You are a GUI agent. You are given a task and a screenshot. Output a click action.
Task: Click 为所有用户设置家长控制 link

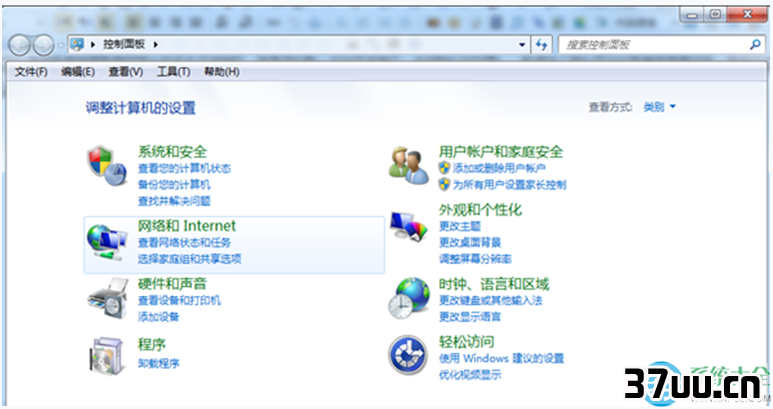[509, 185]
